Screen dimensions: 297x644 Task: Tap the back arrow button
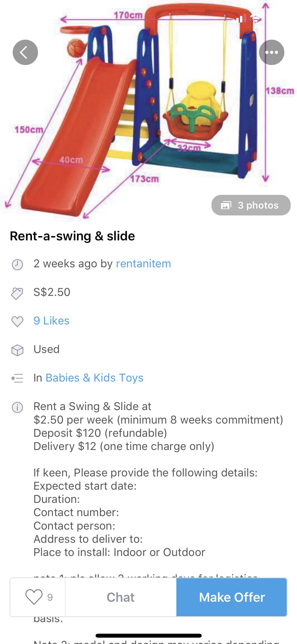pyautogui.click(x=25, y=52)
